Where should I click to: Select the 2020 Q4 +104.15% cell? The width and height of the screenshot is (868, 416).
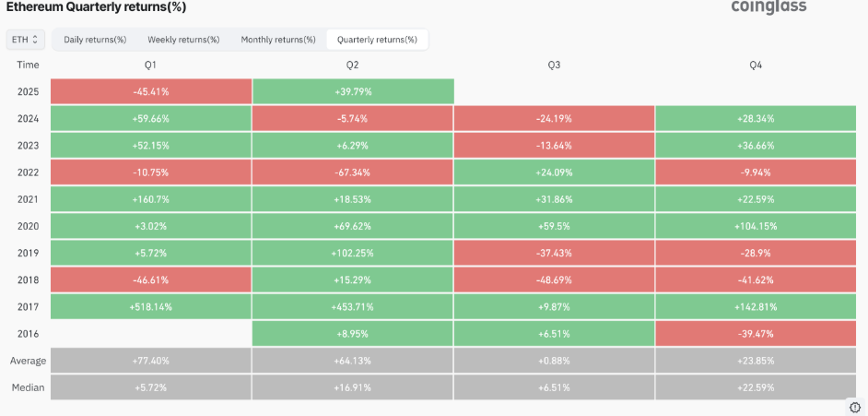[756, 226]
